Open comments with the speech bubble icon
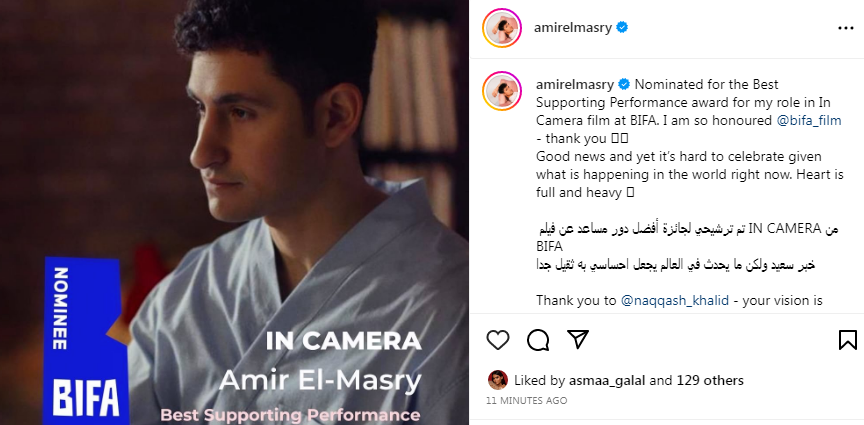Screen dimensions: 864x425 (x=538, y=340)
